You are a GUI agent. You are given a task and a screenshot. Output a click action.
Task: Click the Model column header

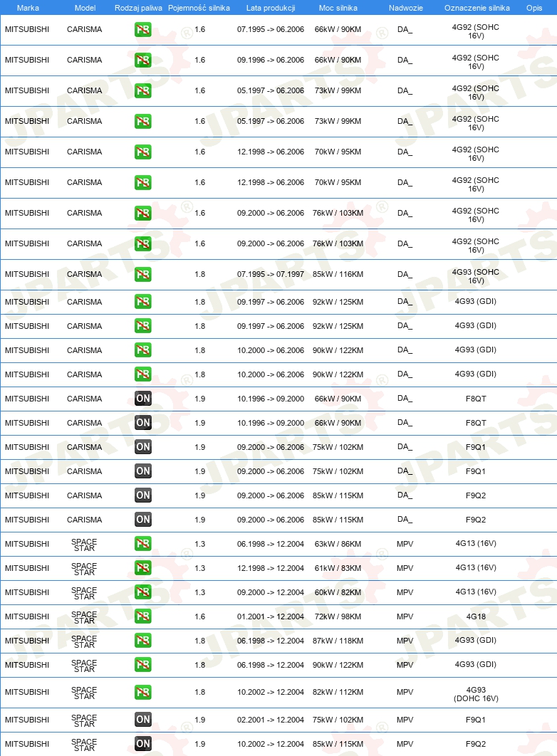click(x=85, y=8)
